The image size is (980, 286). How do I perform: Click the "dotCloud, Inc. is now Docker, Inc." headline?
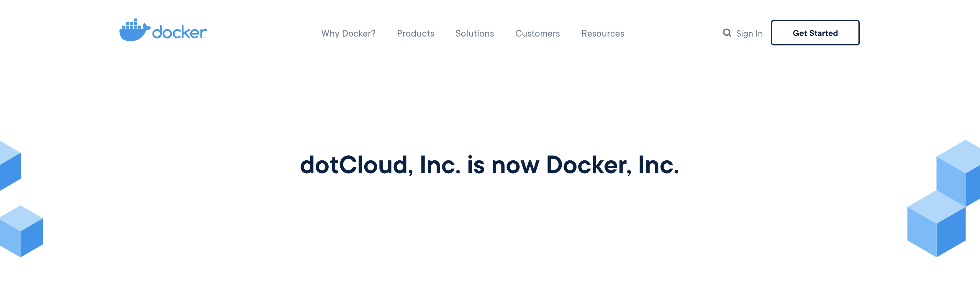489,165
